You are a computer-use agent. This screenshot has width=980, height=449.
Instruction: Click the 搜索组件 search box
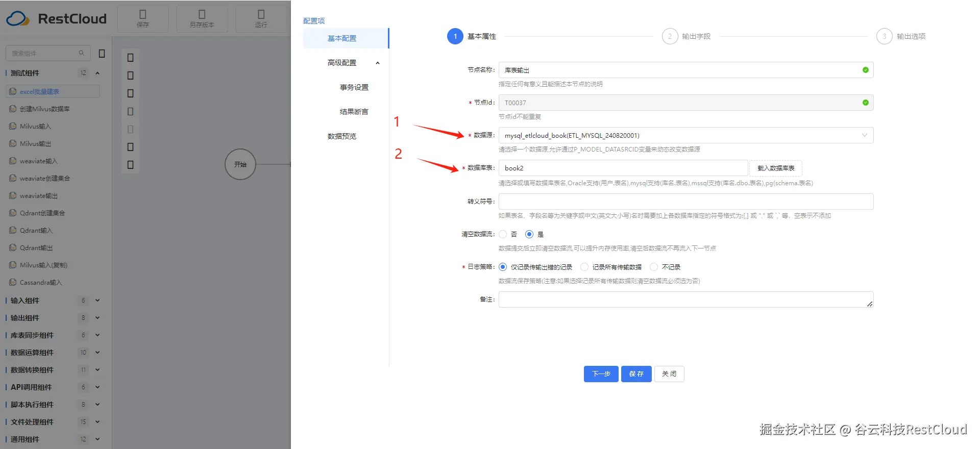pyautogui.click(x=48, y=53)
